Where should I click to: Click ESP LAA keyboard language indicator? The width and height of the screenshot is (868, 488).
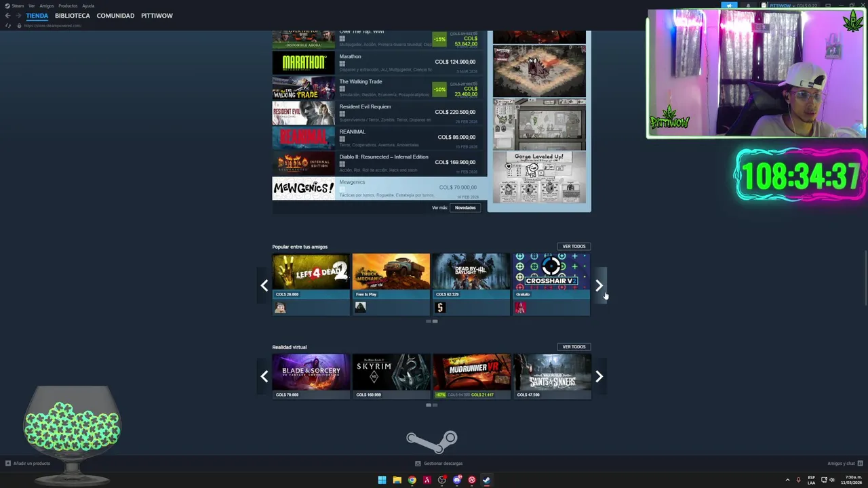(x=812, y=480)
